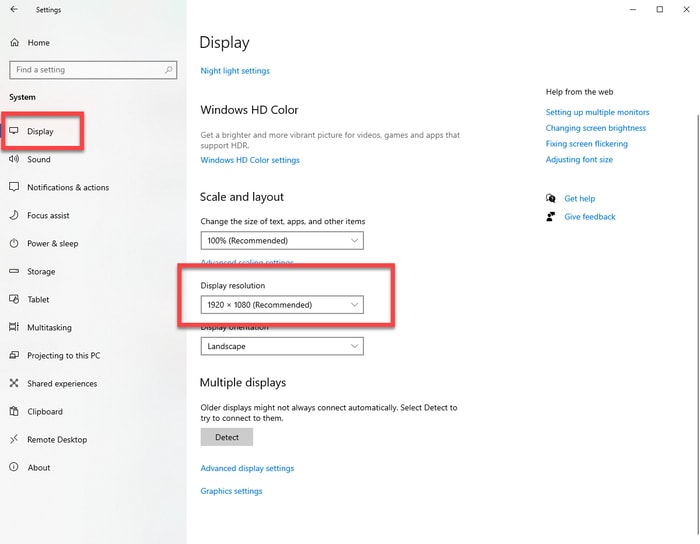Select Notifications & actions in sidebar
700x544 pixels.
click(x=68, y=187)
